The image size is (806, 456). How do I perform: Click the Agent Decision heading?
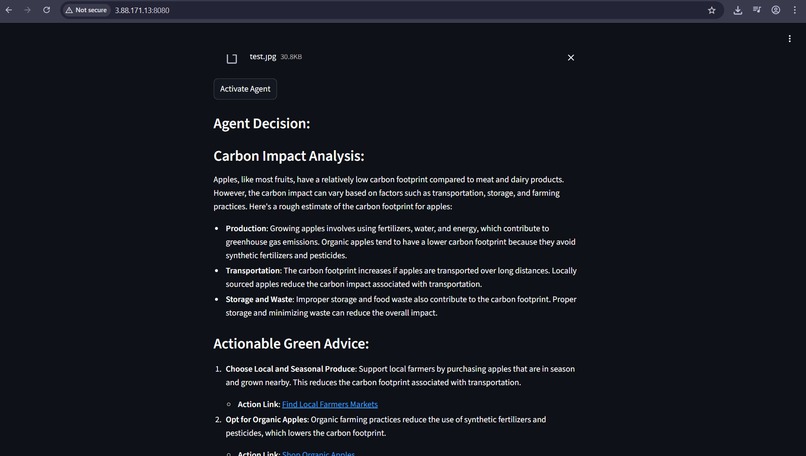point(262,123)
